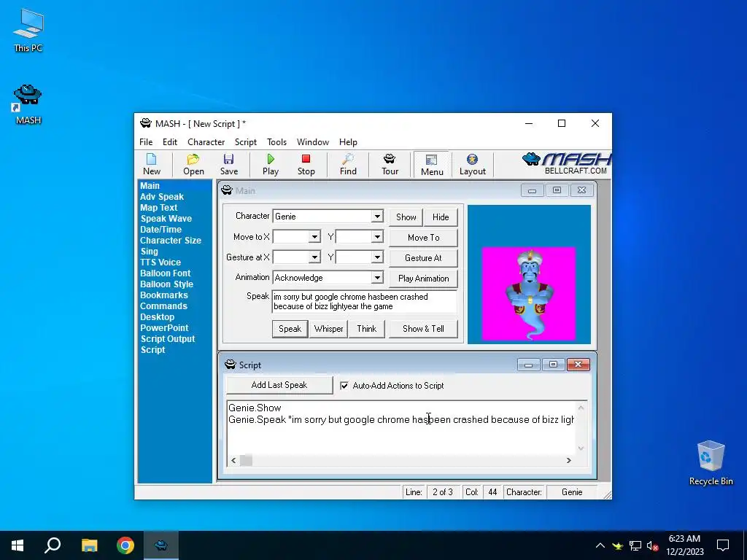
Task: Open the Help menu
Action: (x=348, y=142)
